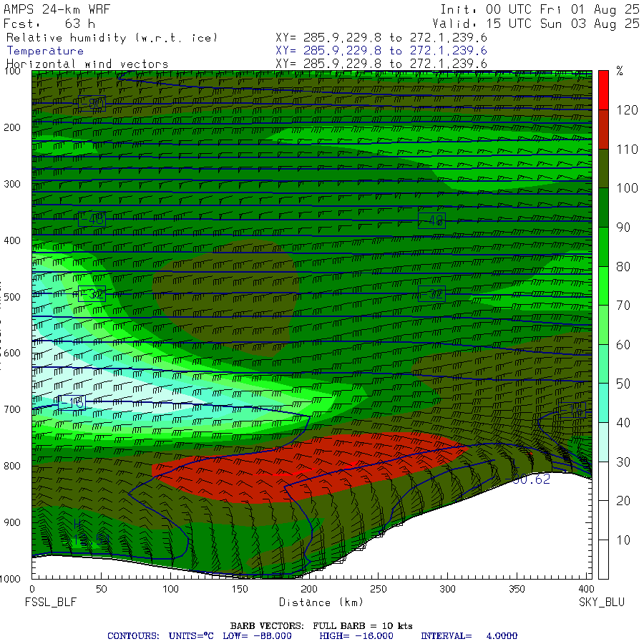Click the 0 distance-axis label
The image size is (644, 644).
(32, 589)
